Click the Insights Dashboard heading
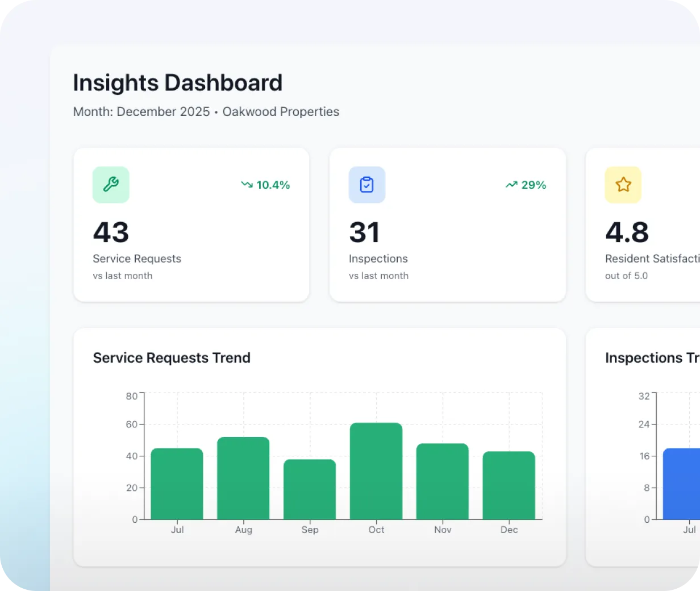This screenshot has height=591, width=700. pyautogui.click(x=178, y=83)
